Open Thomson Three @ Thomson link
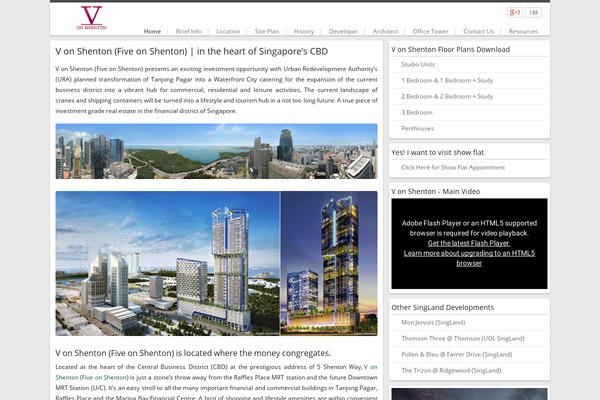Image resolution: width=600 pixels, height=400 pixels. (463, 338)
